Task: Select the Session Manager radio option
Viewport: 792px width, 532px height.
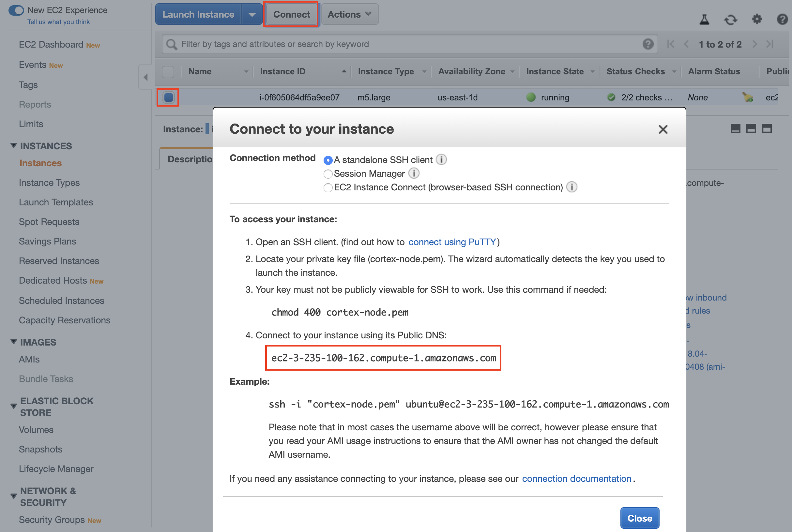Action: (327, 174)
